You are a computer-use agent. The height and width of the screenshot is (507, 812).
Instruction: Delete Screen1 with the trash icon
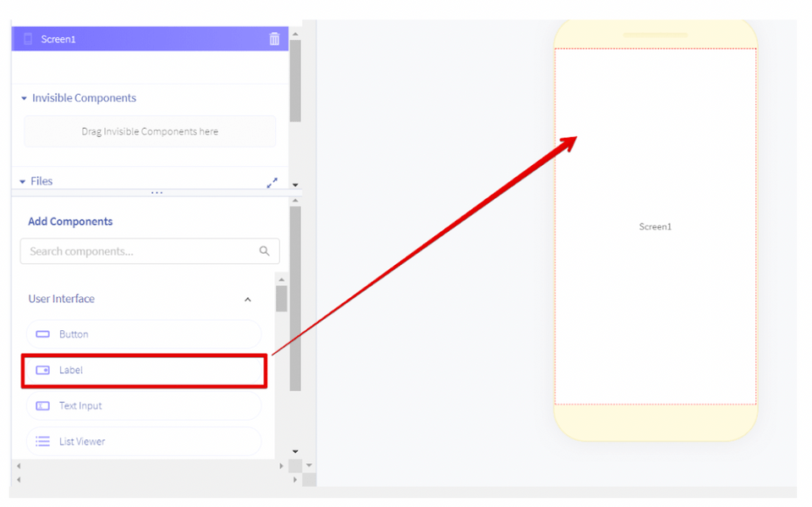tap(274, 39)
